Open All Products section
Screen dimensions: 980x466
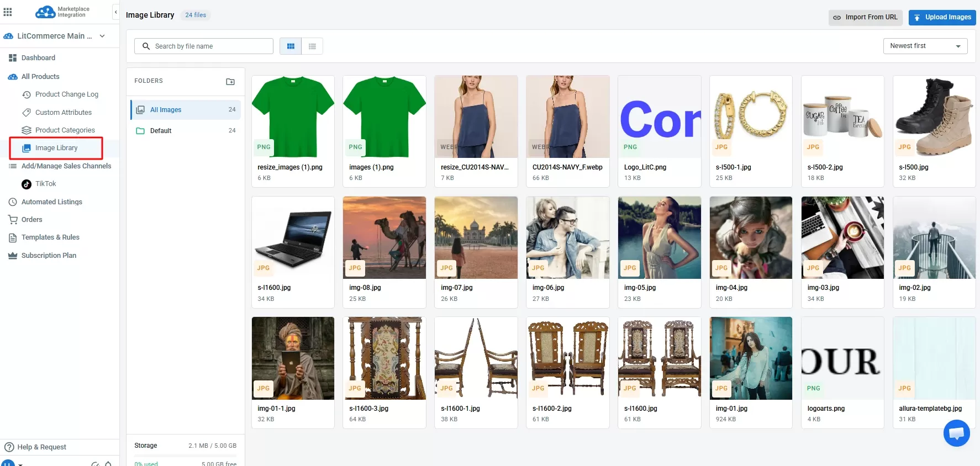[x=40, y=77]
